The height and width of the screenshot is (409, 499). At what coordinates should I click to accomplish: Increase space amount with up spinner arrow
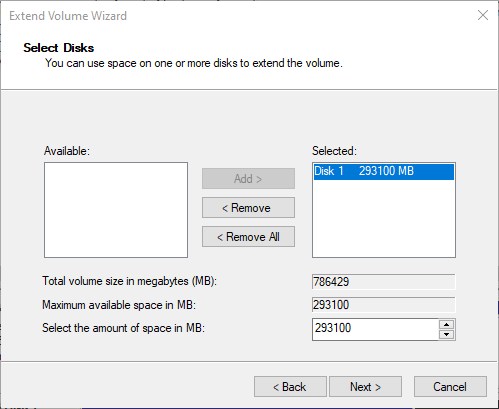447,324
